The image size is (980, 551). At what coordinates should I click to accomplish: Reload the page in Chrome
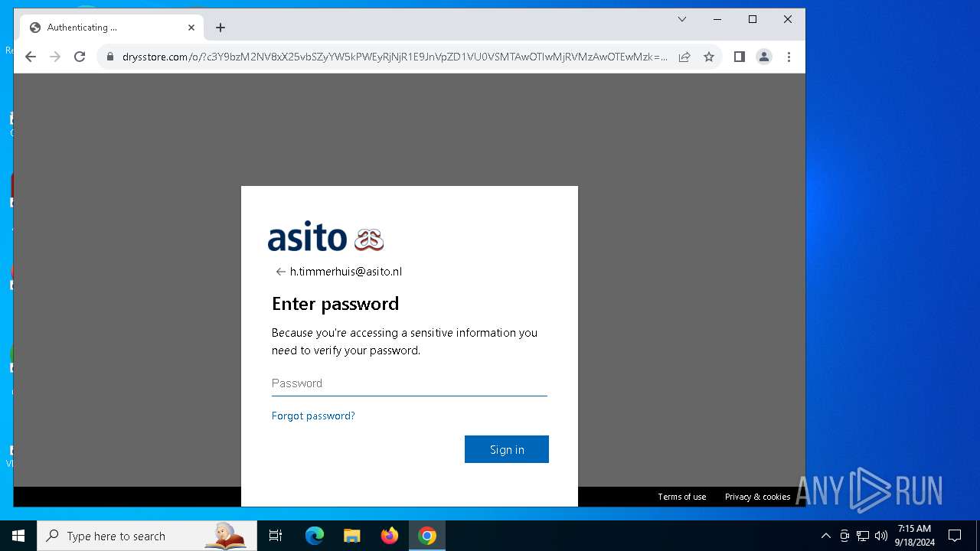[80, 57]
